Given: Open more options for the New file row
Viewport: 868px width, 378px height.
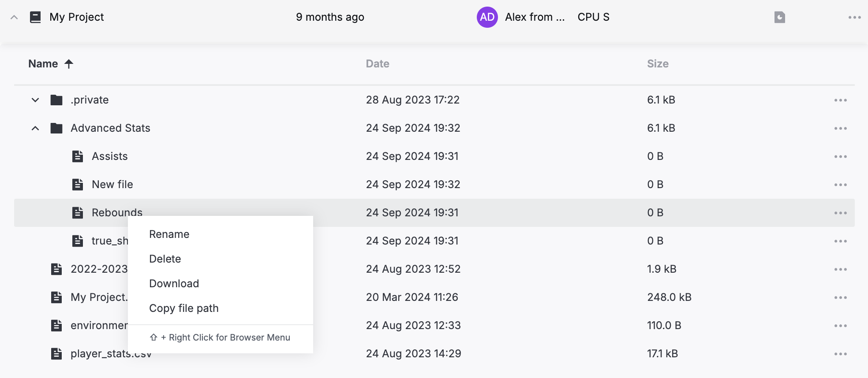Looking at the screenshot, I should [840, 185].
